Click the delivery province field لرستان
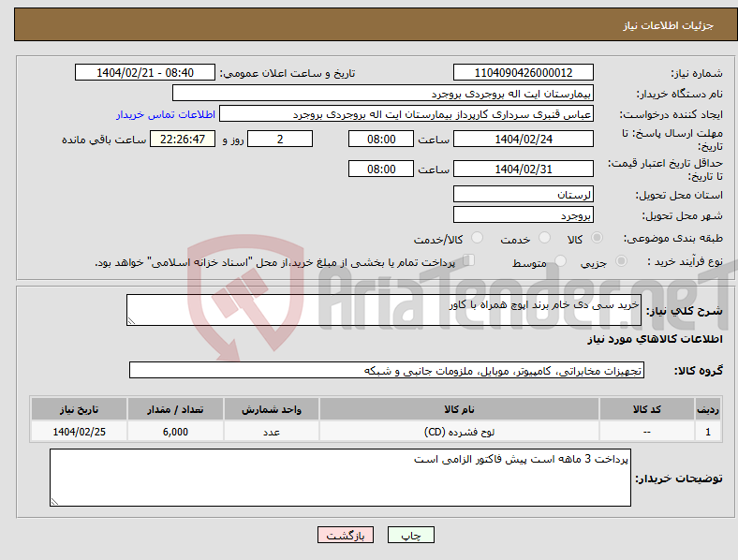The image size is (738, 560). point(523,194)
